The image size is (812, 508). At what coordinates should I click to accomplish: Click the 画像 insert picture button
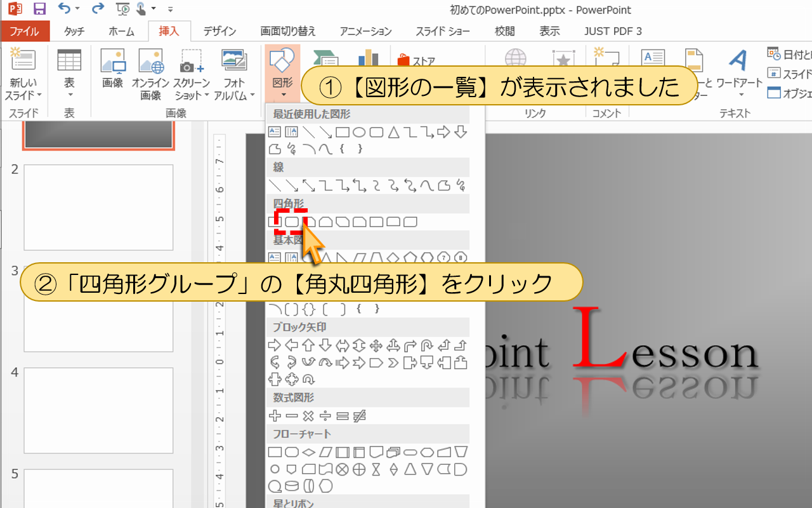[x=112, y=68]
